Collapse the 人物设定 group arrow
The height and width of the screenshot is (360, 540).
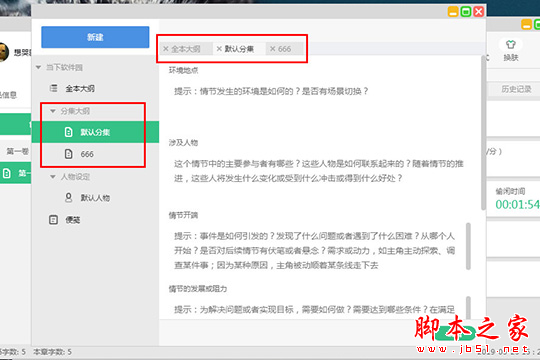tap(53, 177)
